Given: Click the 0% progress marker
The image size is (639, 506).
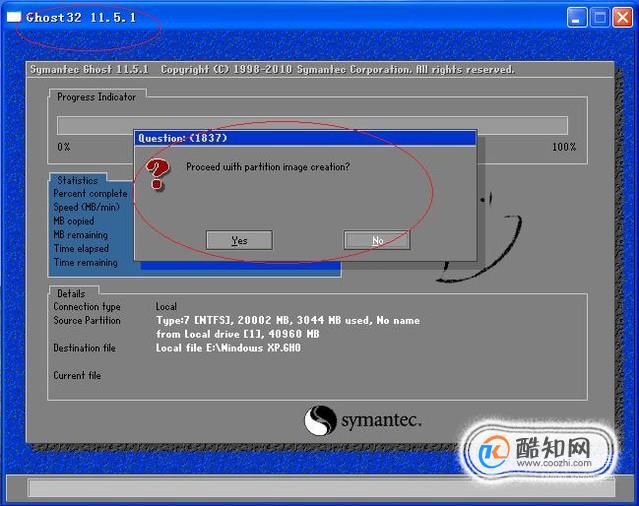Looking at the screenshot, I should coord(64,147).
